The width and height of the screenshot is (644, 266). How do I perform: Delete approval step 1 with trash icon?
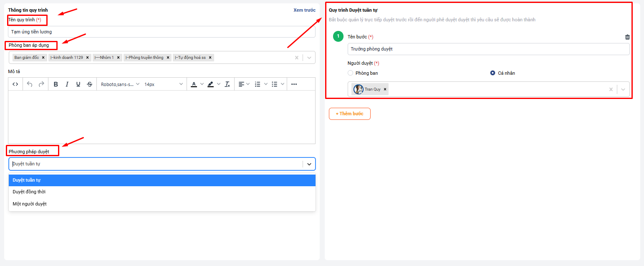coord(627,37)
